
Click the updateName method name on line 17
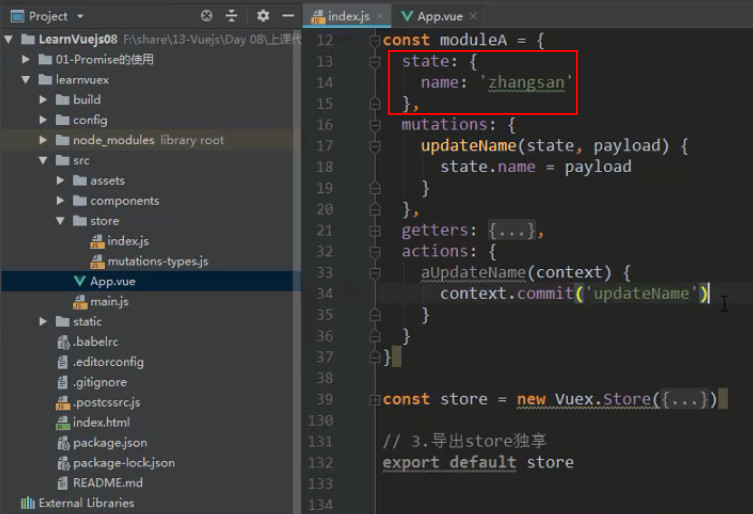(x=469, y=146)
